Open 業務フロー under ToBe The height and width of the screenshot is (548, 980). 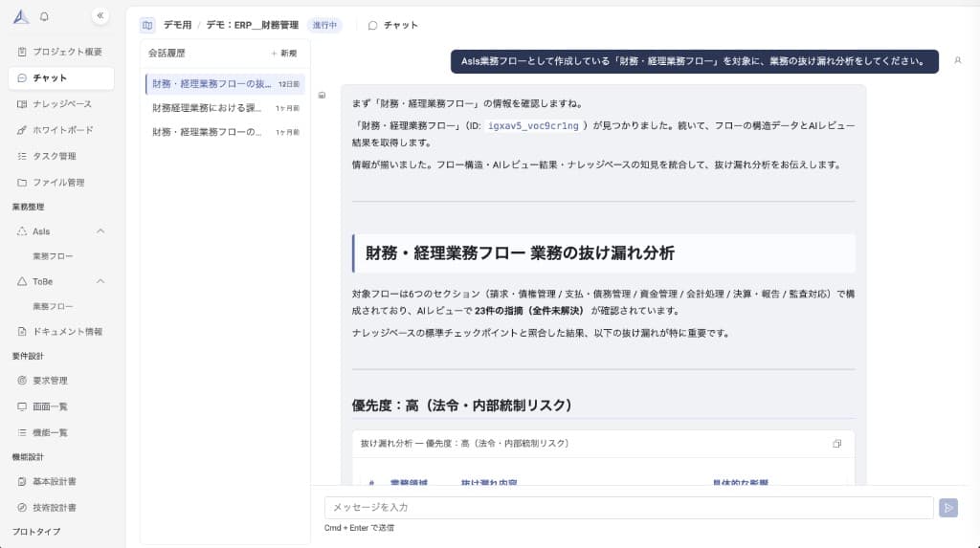pyautogui.click(x=54, y=307)
